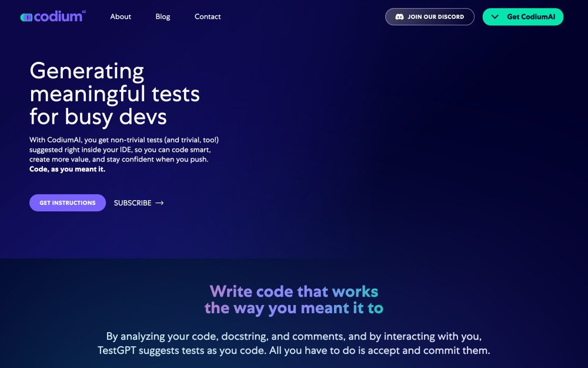588x368 pixels.
Task: Click the small 'ai' superscript on the logo
Action: tap(84, 12)
